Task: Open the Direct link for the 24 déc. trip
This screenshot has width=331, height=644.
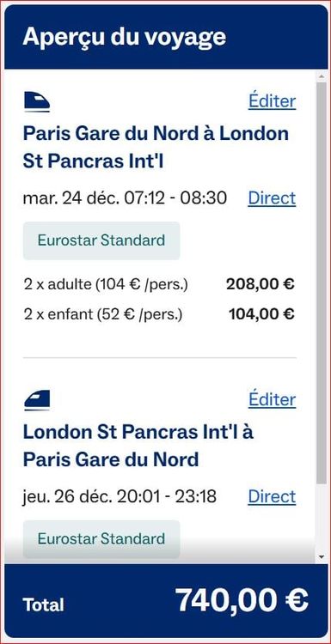Action: click(x=272, y=198)
